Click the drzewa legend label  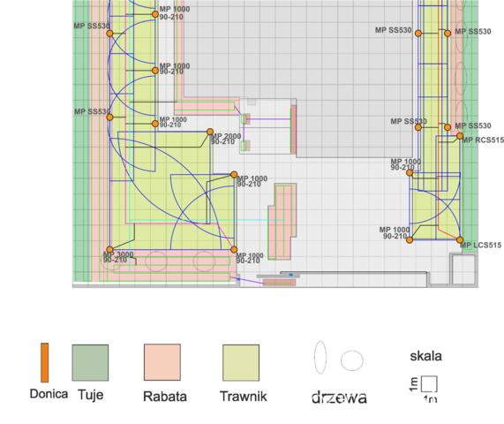point(339,397)
